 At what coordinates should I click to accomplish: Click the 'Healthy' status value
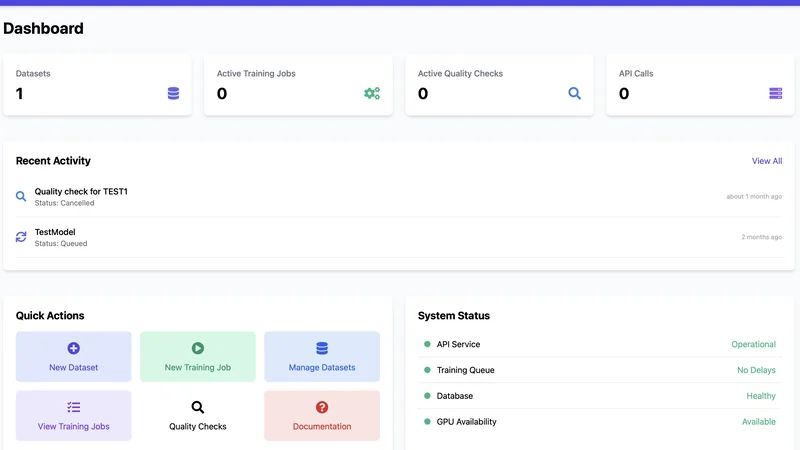pos(761,396)
